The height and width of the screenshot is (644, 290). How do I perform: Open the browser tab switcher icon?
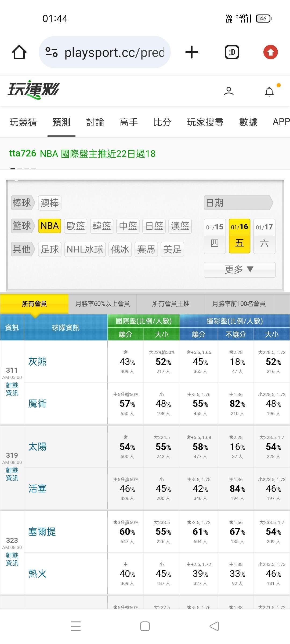232,52
